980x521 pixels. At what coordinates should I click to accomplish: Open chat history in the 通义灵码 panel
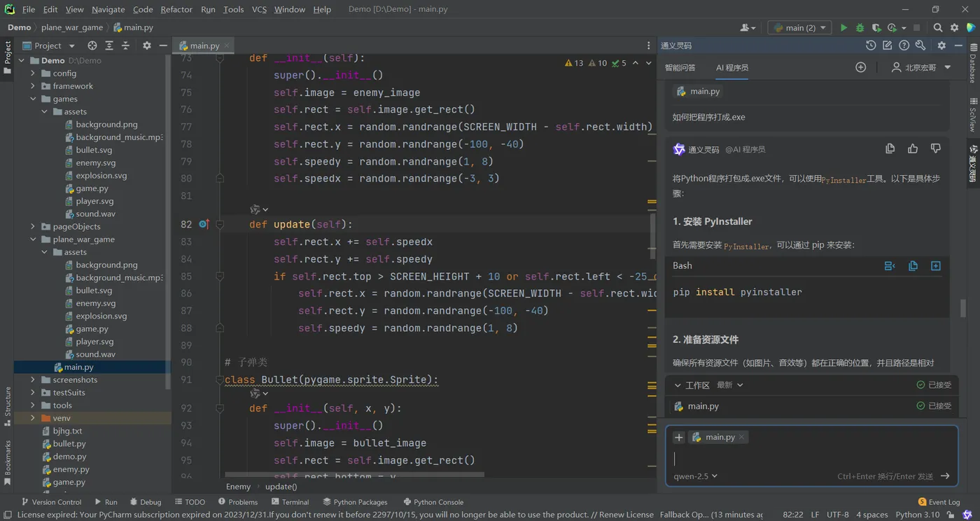point(870,46)
